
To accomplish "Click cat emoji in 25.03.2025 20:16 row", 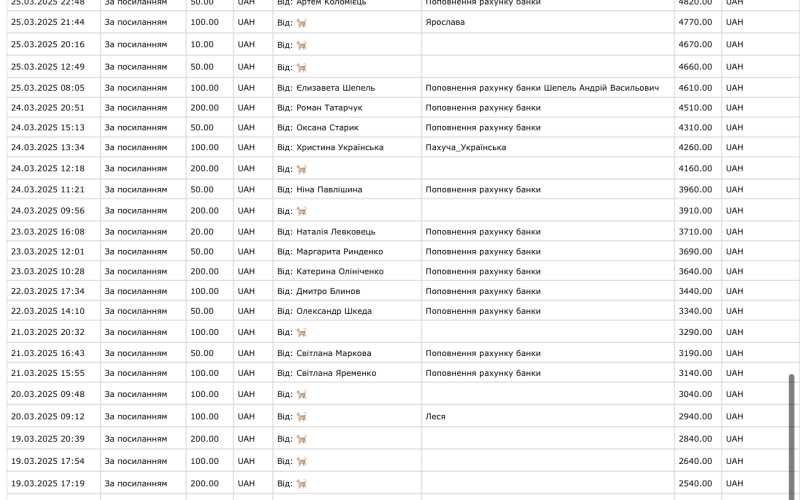I will 302,45.
